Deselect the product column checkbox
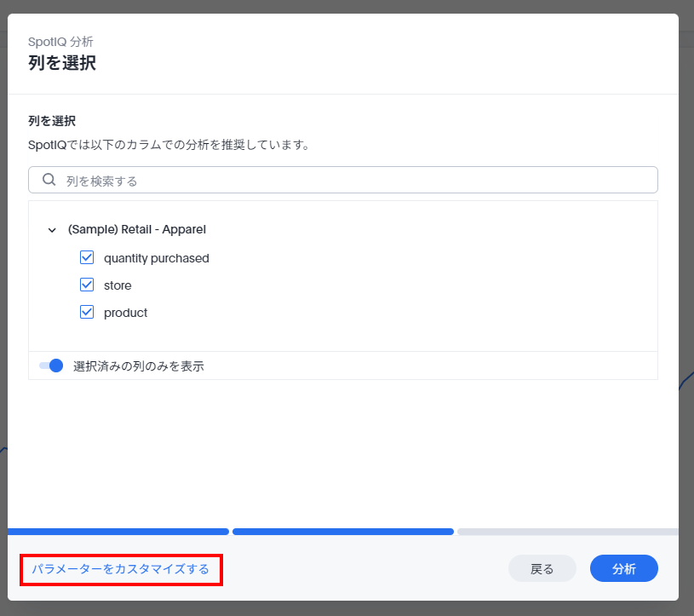 point(87,312)
